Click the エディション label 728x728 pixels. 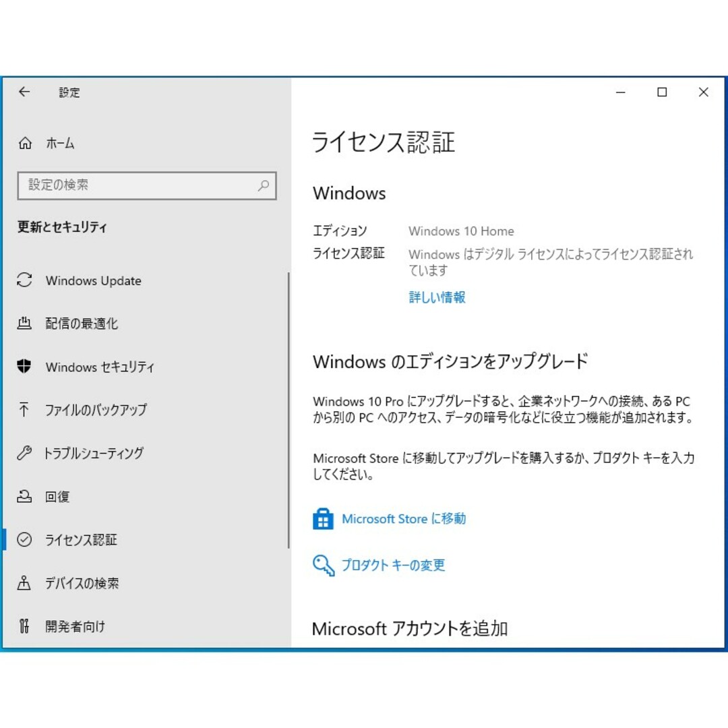340,231
